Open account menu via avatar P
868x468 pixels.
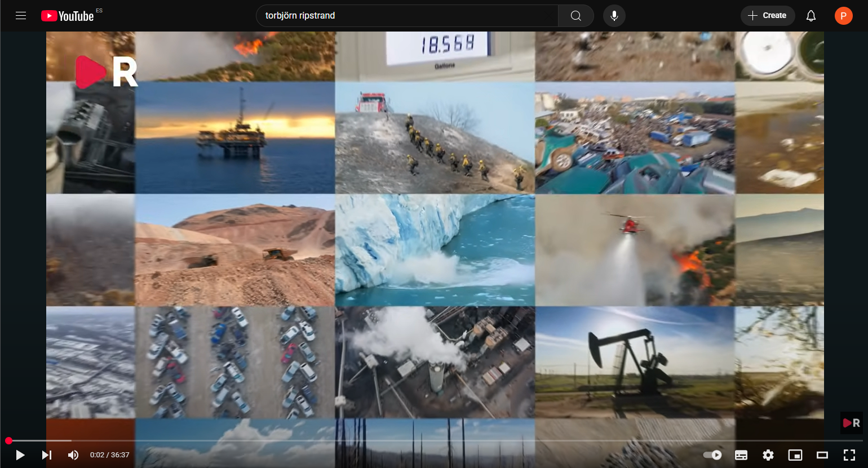(843, 16)
